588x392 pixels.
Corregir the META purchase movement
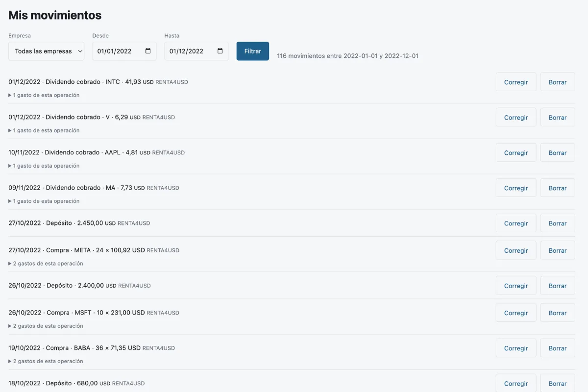516,250
